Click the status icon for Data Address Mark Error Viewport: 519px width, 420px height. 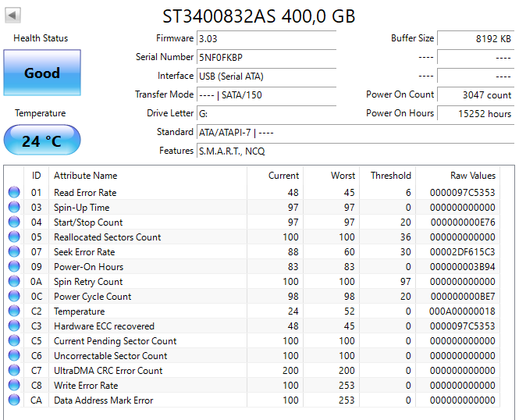pyautogui.click(x=14, y=400)
